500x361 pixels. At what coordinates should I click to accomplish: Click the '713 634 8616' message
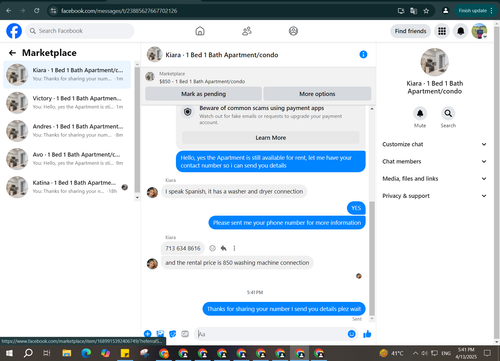tap(183, 248)
